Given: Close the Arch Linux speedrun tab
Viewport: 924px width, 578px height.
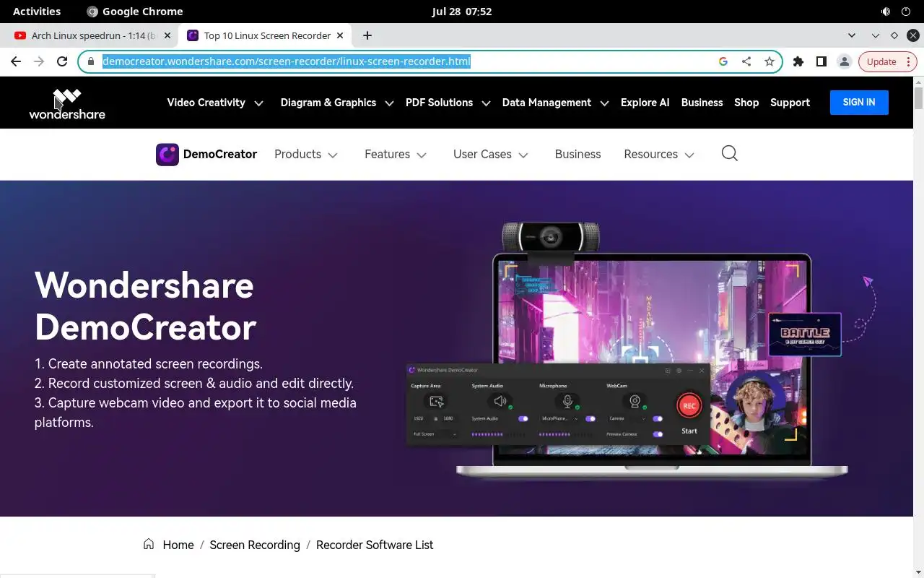Looking at the screenshot, I should coord(167,35).
